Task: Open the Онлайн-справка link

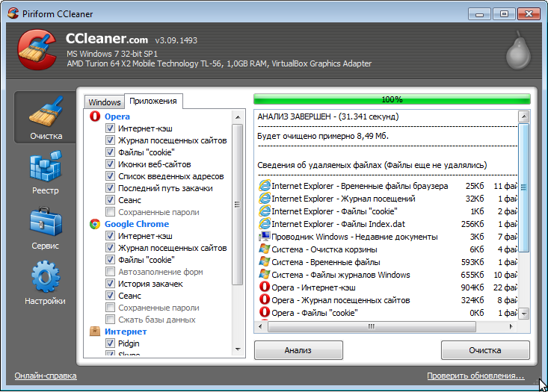Action: tap(46, 376)
